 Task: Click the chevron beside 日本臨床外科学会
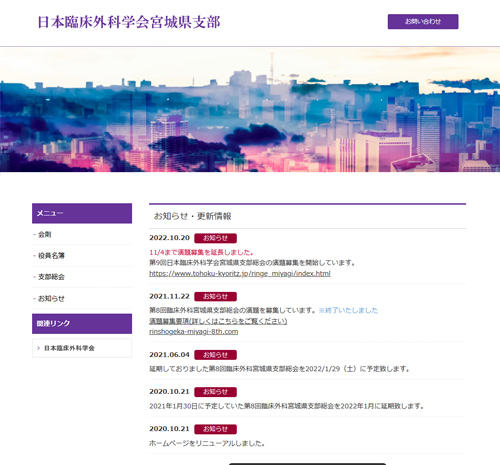tap(38, 348)
